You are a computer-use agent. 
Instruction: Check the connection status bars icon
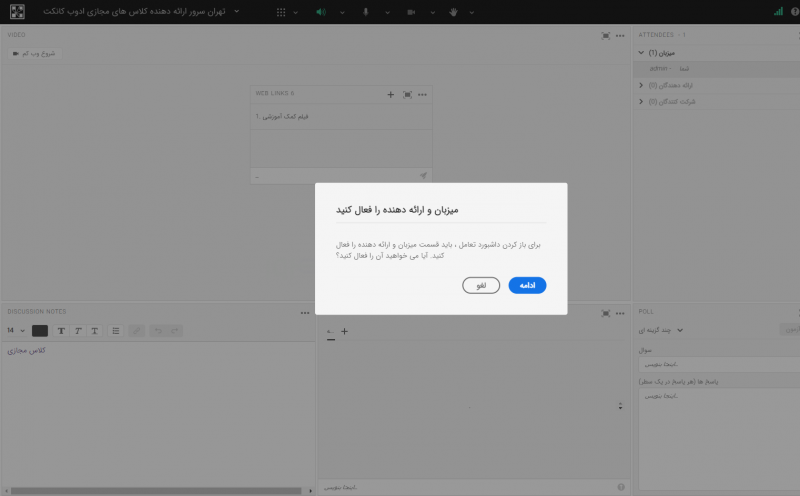(778, 11)
